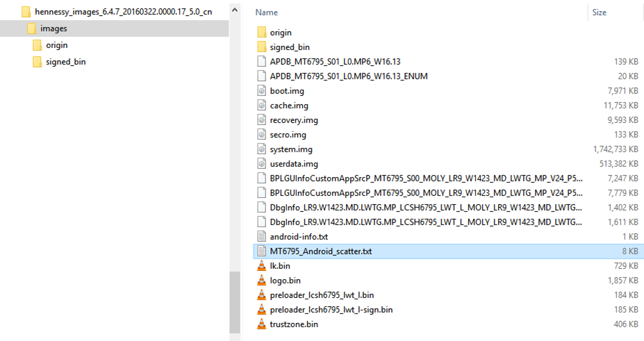
Task: Select the origin folder name in file list
Action: coord(281,33)
